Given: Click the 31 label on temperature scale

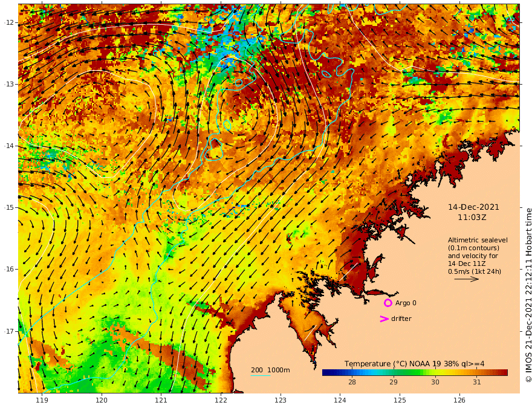Looking at the screenshot, I should 477,382.
